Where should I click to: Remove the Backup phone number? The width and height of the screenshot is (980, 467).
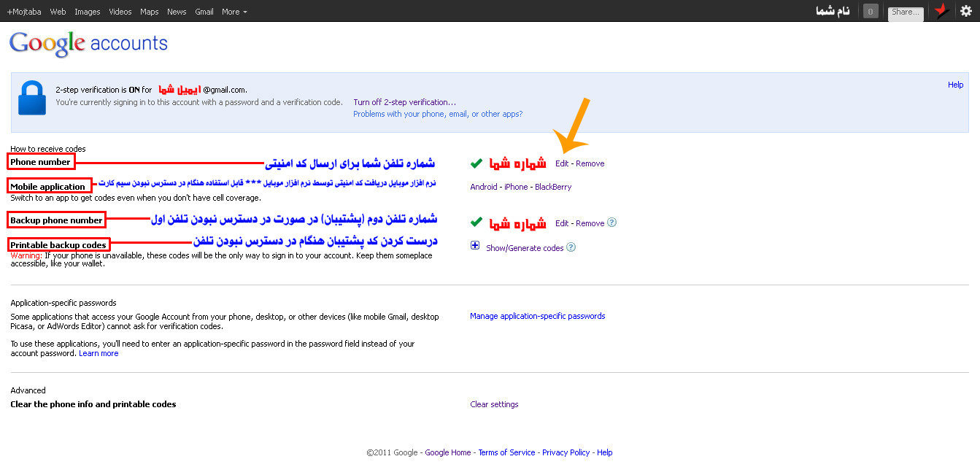coord(590,223)
